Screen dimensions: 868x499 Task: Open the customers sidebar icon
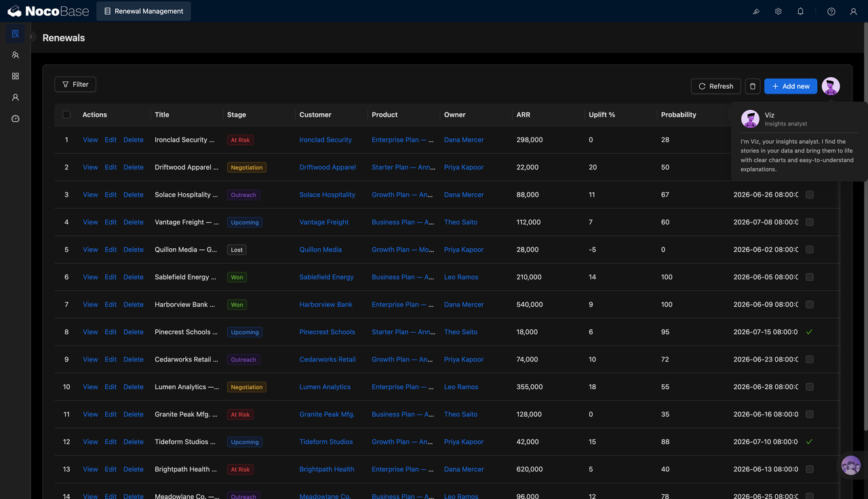(x=15, y=55)
